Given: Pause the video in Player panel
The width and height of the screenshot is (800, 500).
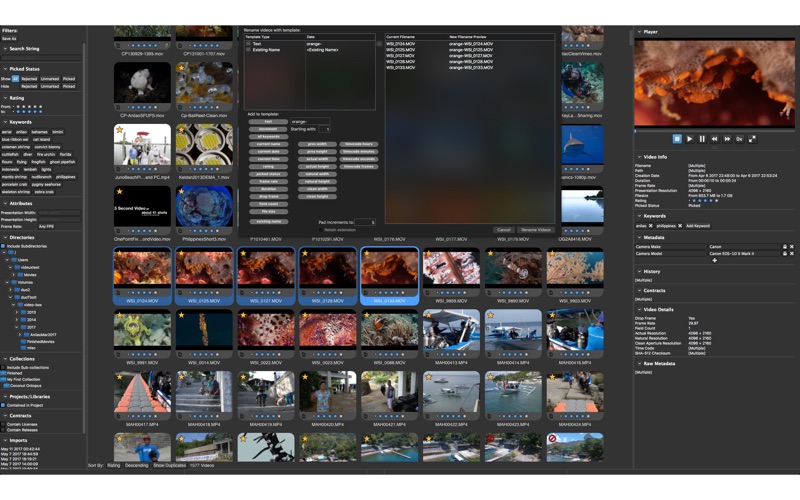Looking at the screenshot, I should click(702, 139).
